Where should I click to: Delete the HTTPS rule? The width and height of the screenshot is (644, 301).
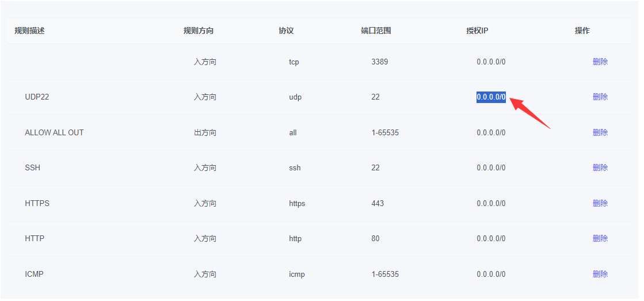click(x=600, y=203)
